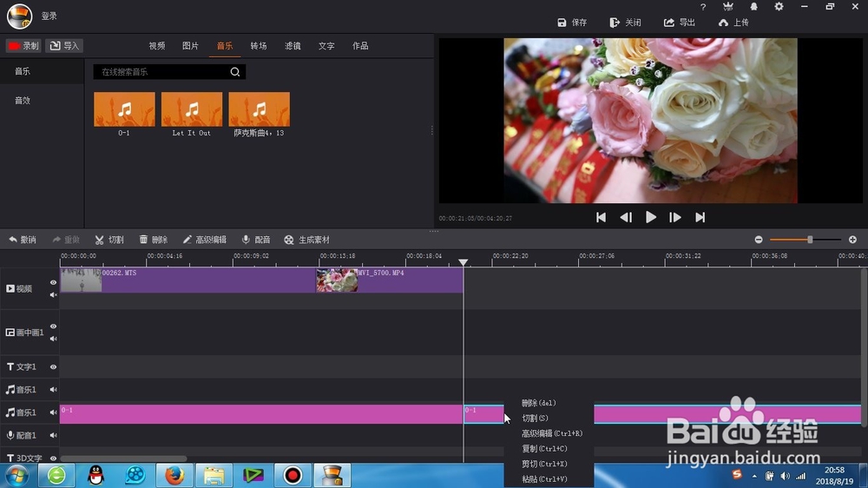
Task: Jump to the start of the preview
Action: pos(602,218)
